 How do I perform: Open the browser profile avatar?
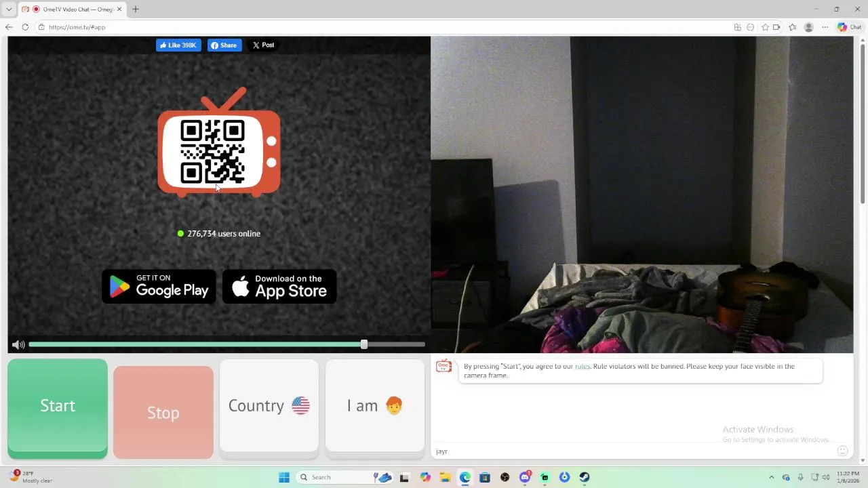808,27
